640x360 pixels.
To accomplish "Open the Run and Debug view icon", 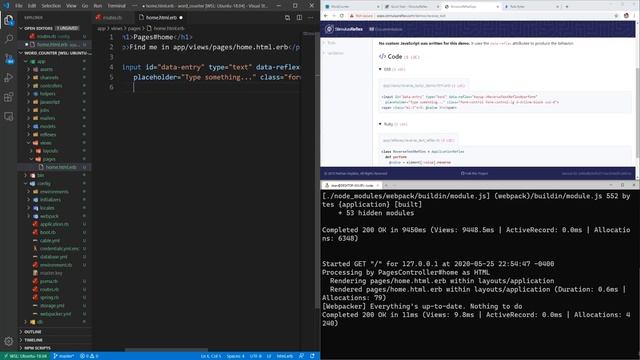I will coord(9,78).
